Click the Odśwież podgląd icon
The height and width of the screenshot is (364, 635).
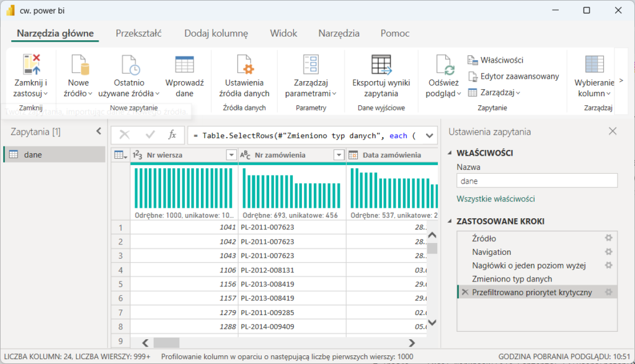pyautogui.click(x=445, y=64)
